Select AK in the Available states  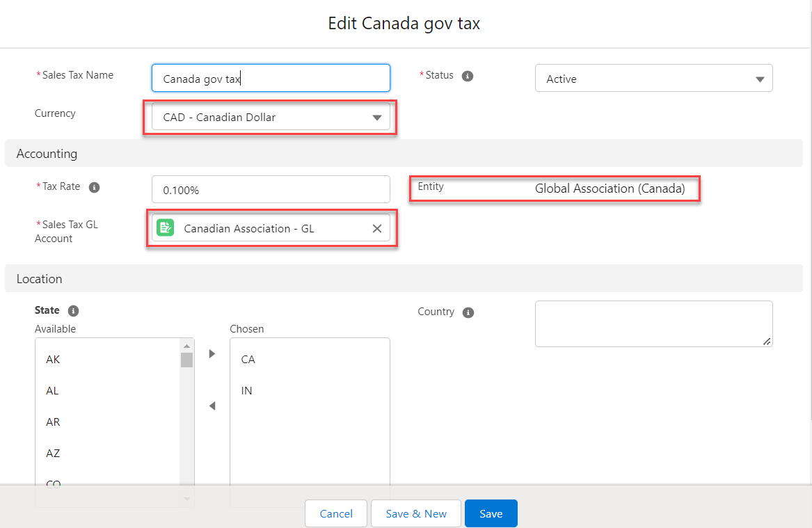(x=53, y=360)
